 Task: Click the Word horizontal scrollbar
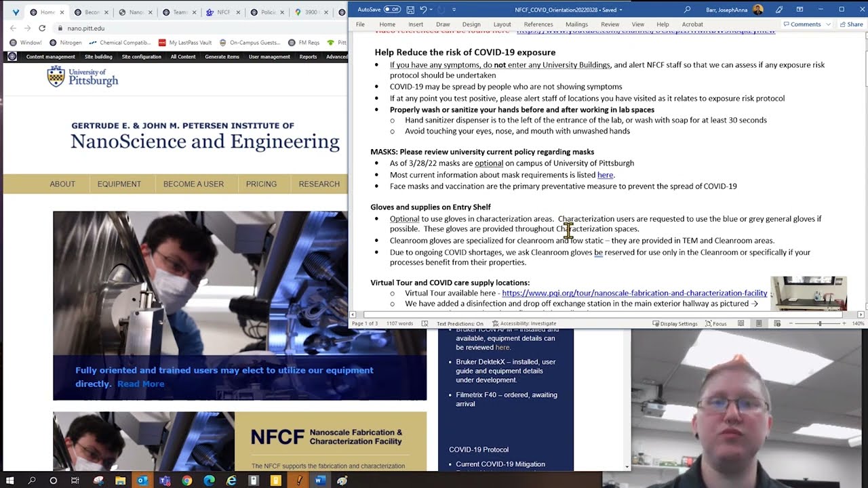point(603,314)
